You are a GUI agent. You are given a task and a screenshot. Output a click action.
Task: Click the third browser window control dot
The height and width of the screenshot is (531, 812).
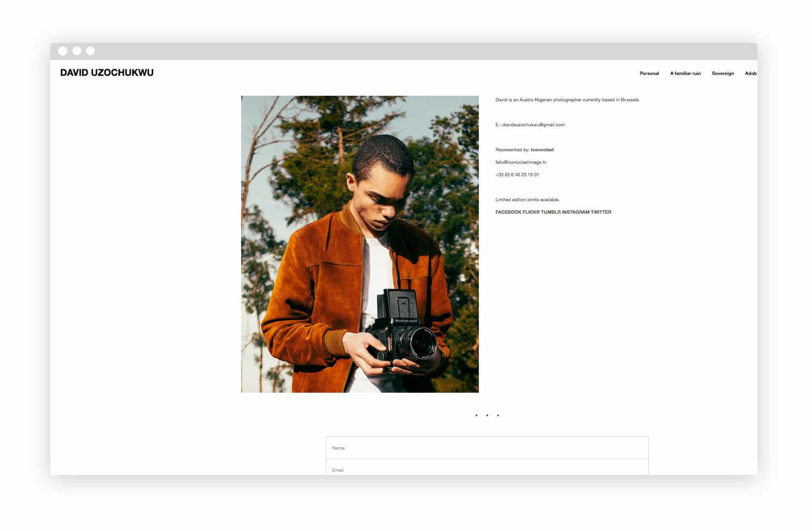click(90, 51)
